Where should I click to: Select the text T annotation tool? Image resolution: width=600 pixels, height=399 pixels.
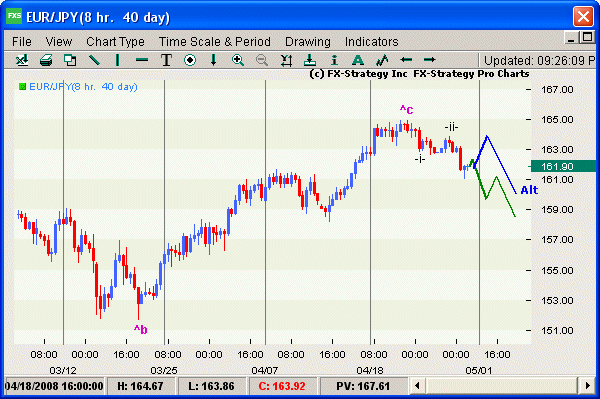[x=166, y=60]
